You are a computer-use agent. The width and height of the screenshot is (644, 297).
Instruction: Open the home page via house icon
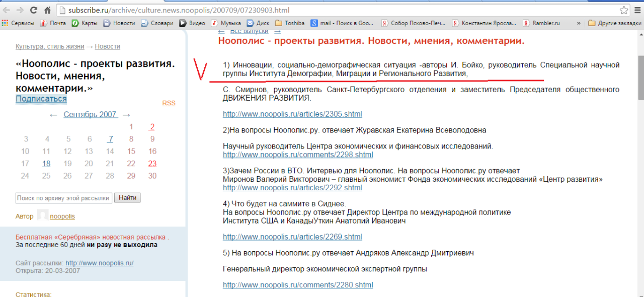point(47,10)
